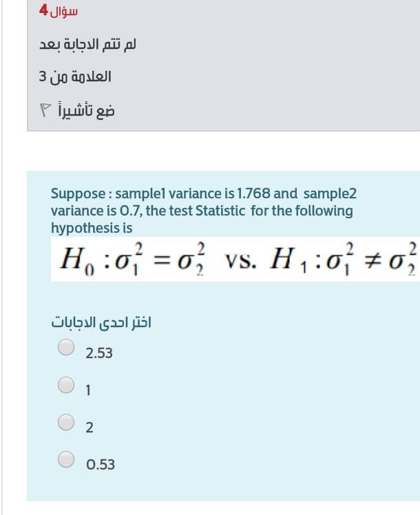Click the hypothesis equation image
This screenshot has width=420, height=515.
coord(235,259)
